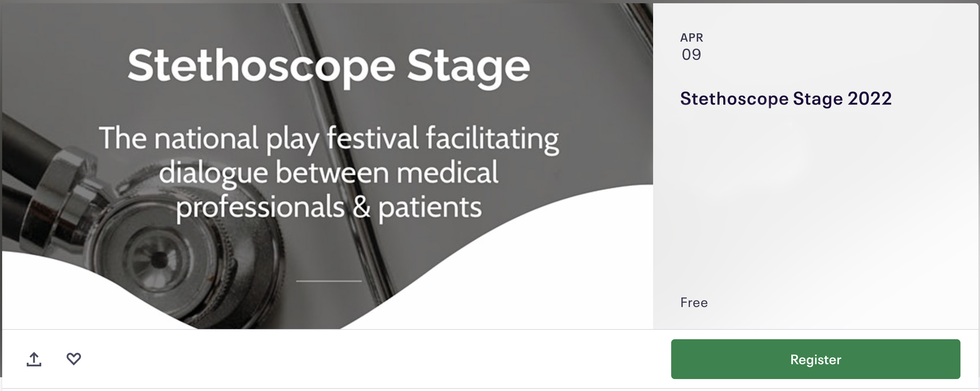Click the Free price label
Screen dimensions: 980x391
(694, 303)
